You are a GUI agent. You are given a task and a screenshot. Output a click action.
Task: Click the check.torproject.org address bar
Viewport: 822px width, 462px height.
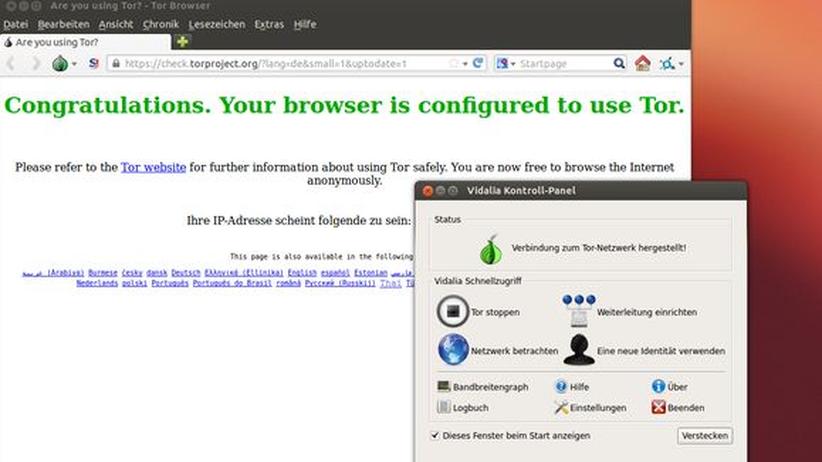(297, 63)
